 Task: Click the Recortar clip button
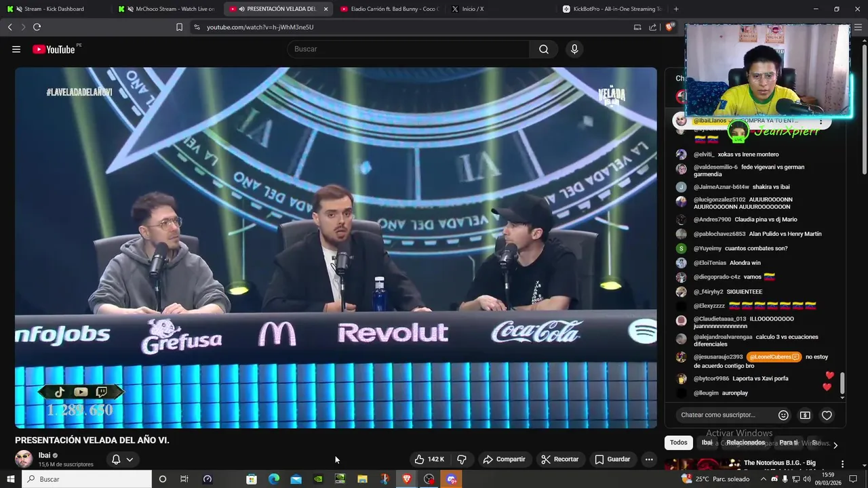pyautogui.click(x=559, y=459)
